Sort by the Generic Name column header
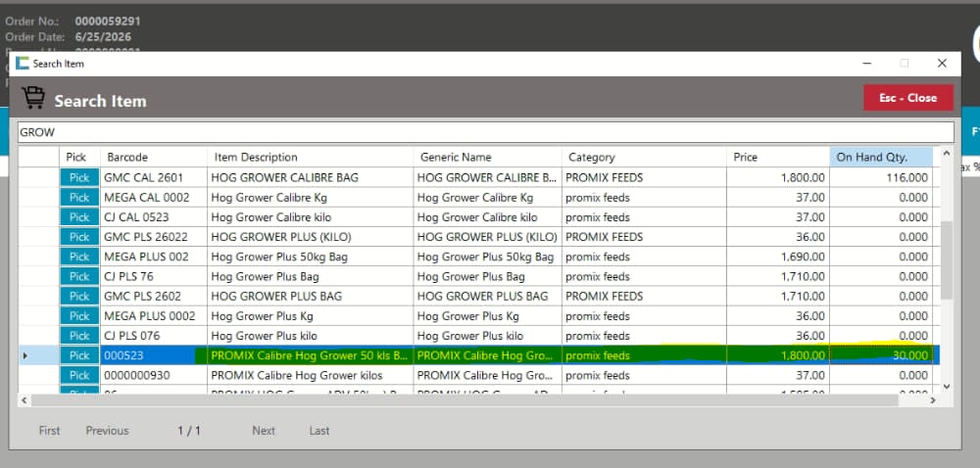This screenshot has height=468, width=980. tap(487, 158)
